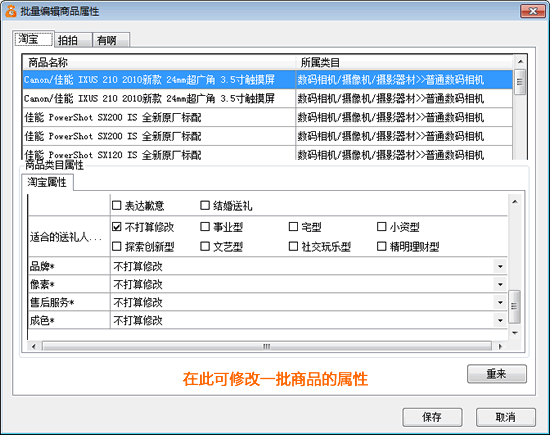
Task: Click attributes panel scroll down arrow
Action: click(515, 333)
